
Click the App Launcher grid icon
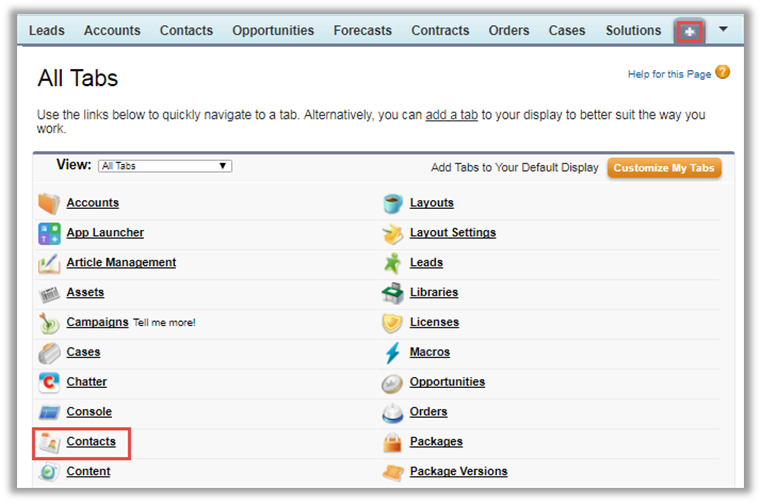tap(49, 234)
